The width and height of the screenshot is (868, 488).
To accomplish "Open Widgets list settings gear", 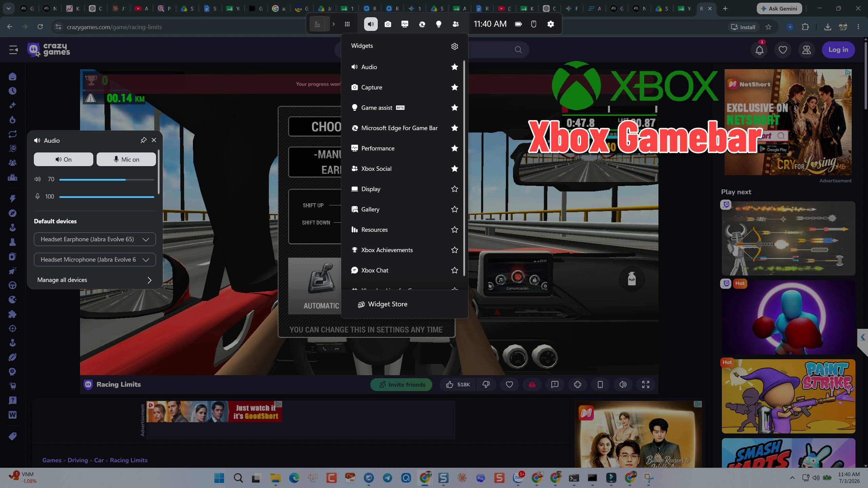I will pos(455,46).
